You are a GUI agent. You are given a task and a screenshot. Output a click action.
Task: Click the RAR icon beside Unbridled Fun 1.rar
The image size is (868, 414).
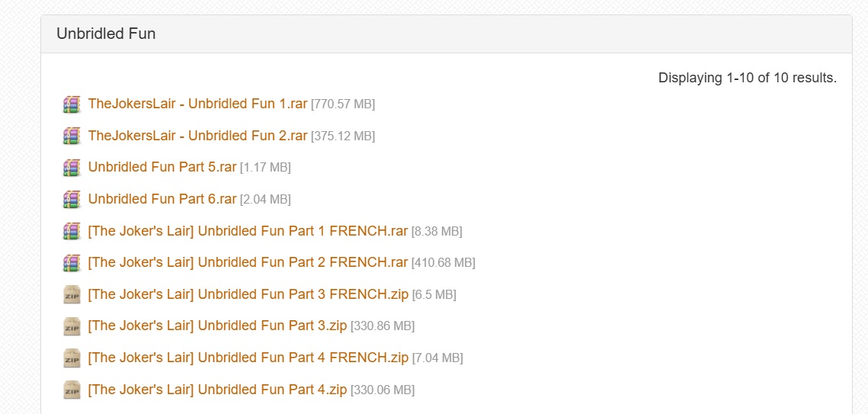(x=72, y=104)
